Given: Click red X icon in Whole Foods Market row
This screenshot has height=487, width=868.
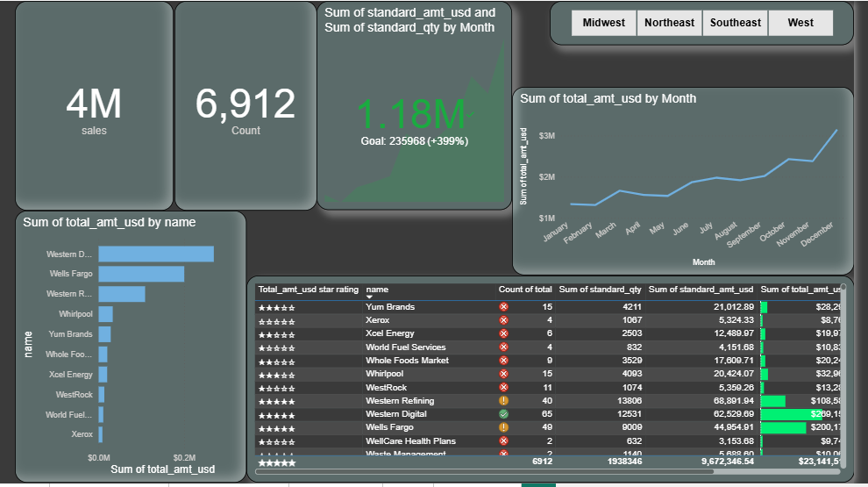Looking at the screenshot, I should pos(504,361).
